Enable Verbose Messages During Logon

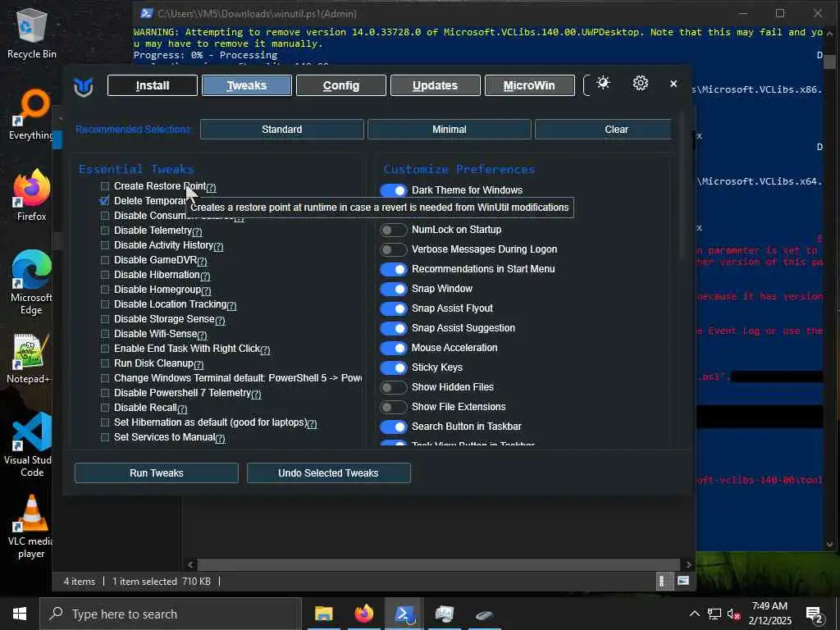(x=394, y=249)
